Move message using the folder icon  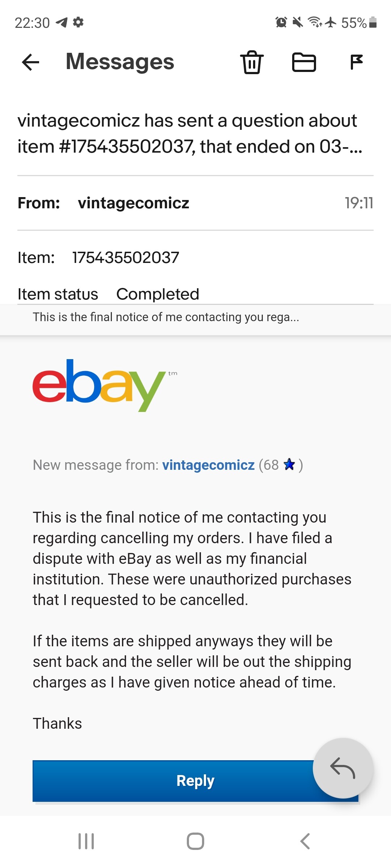pyautogui.click(x=304, y=62)
